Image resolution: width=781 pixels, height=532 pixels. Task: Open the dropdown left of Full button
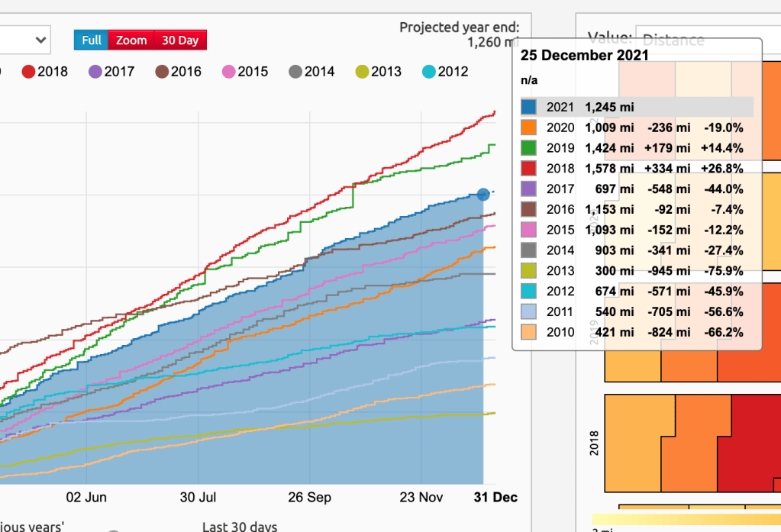tap(23, 40)
